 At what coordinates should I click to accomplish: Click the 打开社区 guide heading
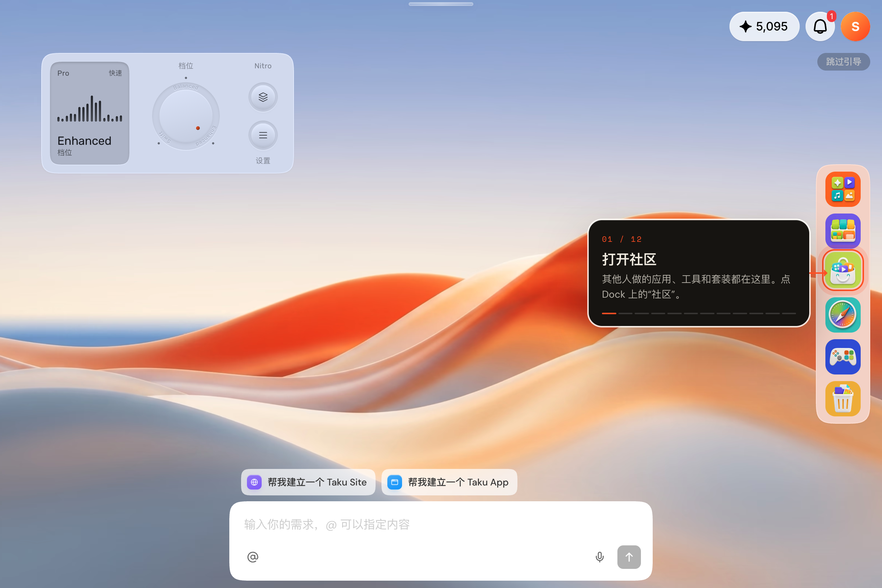point(629,259)
